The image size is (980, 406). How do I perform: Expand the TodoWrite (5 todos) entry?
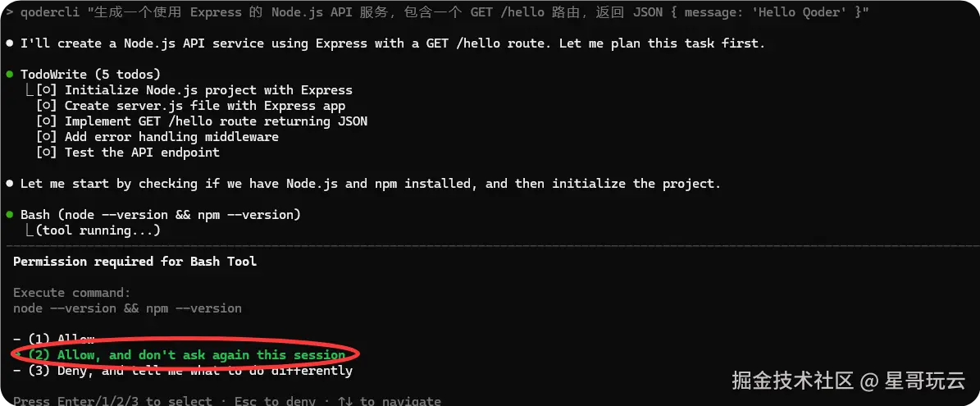(x=91, y=75)
